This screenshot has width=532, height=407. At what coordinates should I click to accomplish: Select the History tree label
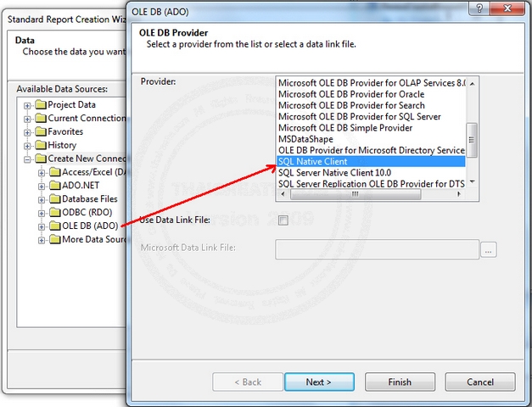(62, 145)
